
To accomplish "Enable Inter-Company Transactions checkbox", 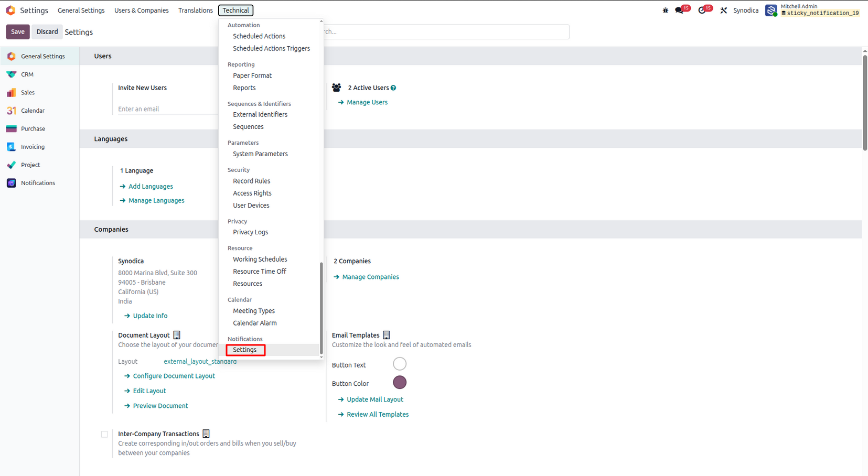I will [x=104, y=434].
